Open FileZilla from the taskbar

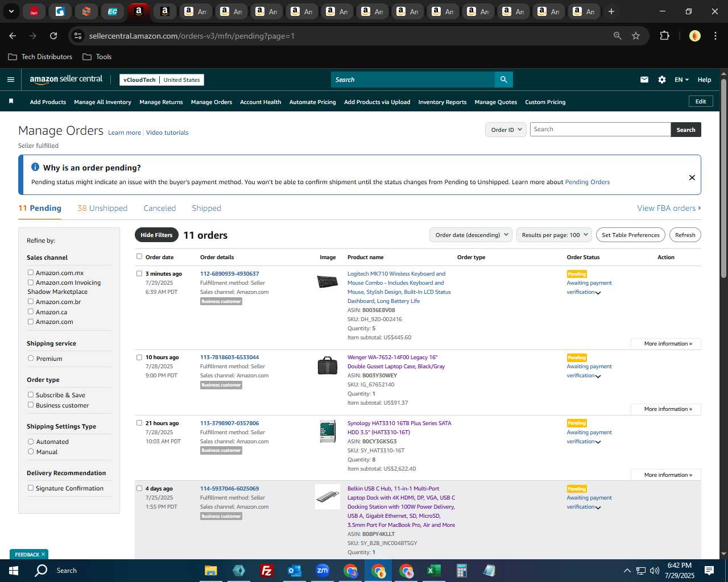(266, 571)
